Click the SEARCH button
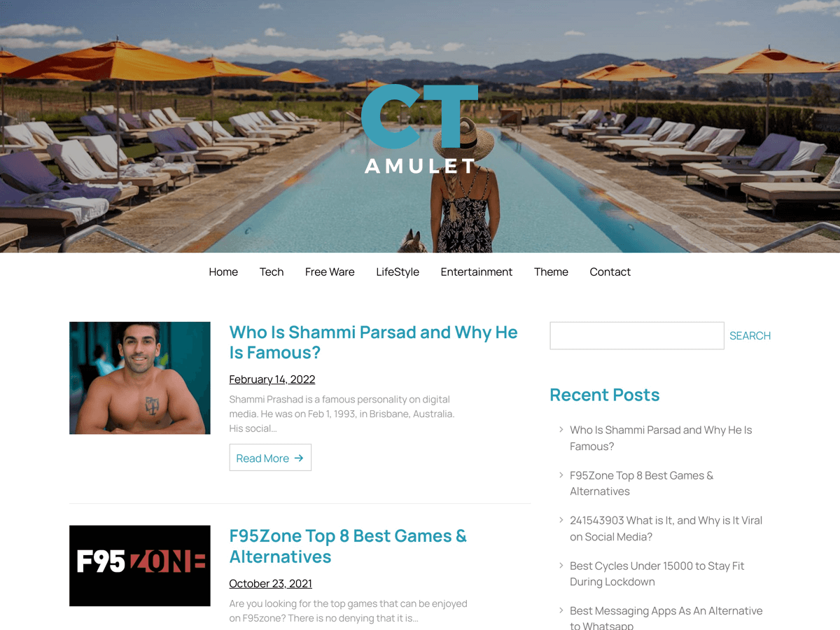The width and height of the screenshot is (840, 630). 750,335
